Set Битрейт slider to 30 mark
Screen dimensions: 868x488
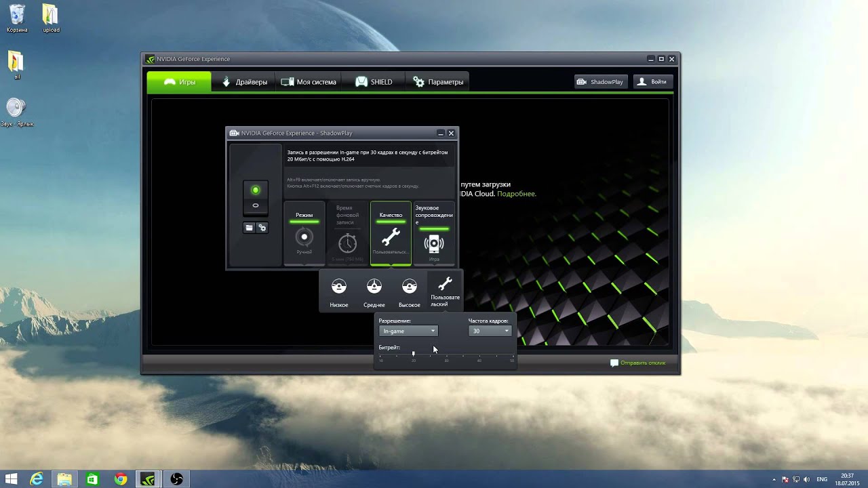click(446, 357)
